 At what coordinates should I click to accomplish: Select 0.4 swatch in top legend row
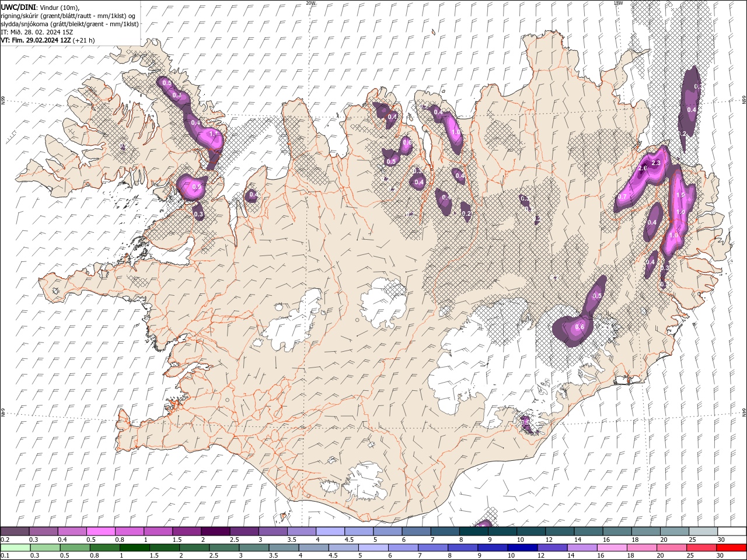(72, 531)
